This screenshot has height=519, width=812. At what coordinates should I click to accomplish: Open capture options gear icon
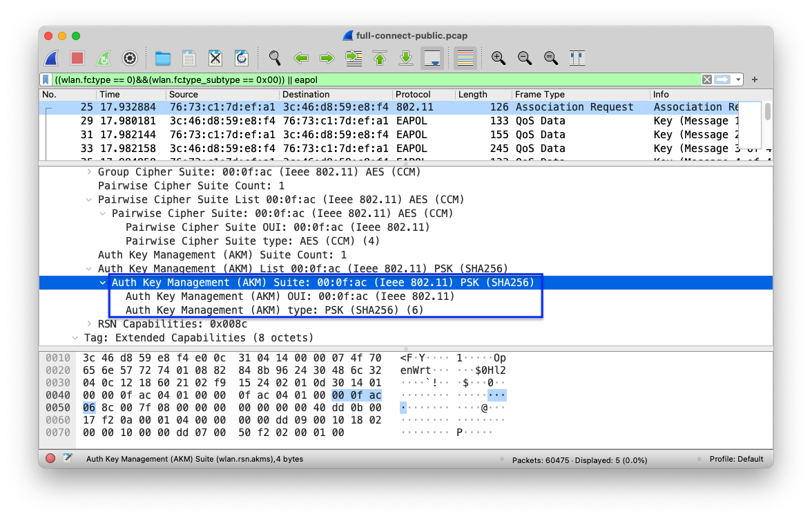click(x=130, y=59)
